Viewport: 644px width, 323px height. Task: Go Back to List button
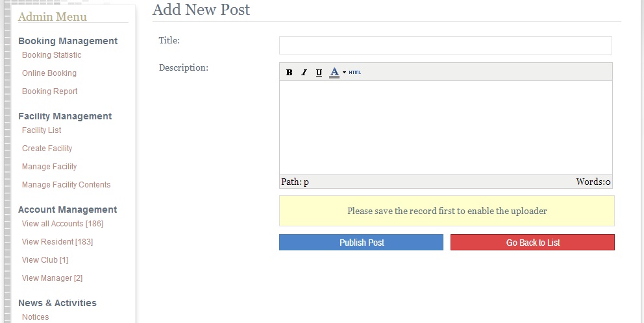click(532, 242)
